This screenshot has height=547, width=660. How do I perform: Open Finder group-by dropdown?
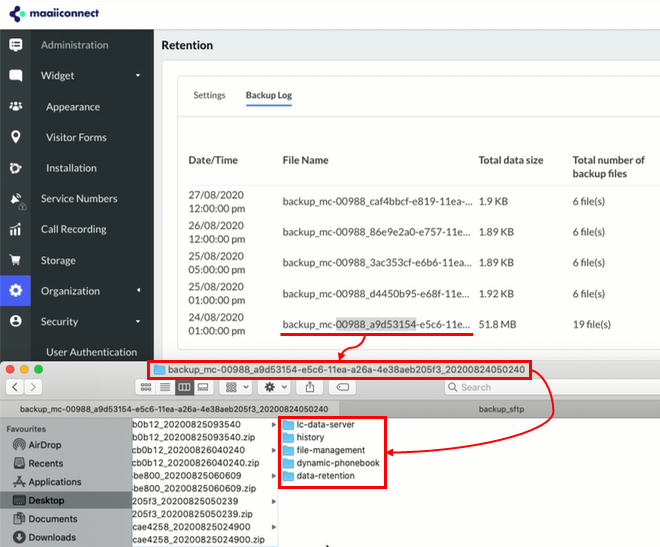237,387
